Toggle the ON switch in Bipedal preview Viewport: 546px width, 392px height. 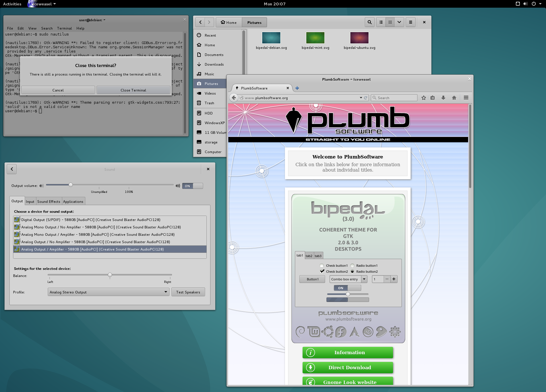pyautogui.click(x=348, y=288)
